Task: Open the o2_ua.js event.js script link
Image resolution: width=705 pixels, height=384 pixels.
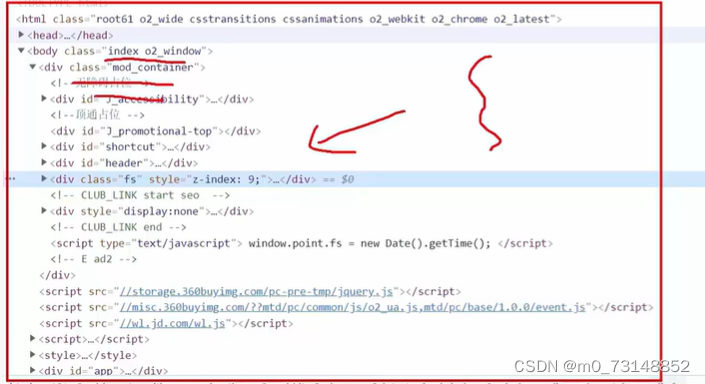Action: (352, 307)
